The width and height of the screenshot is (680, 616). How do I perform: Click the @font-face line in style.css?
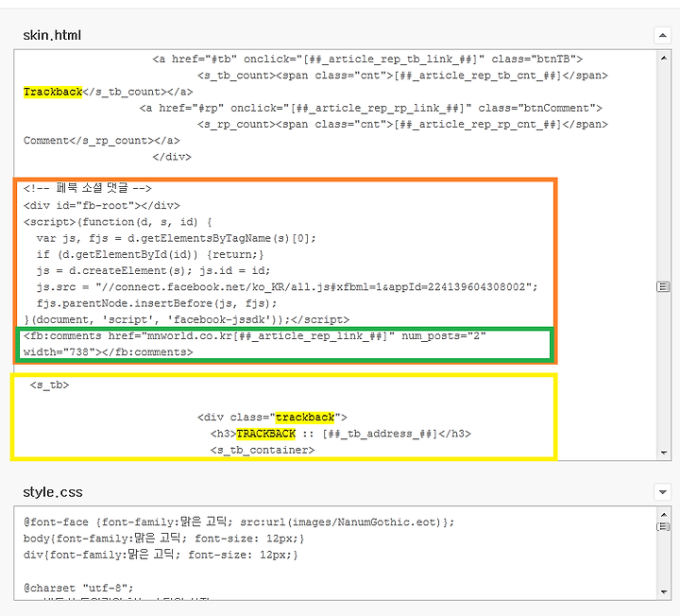(x=239, y=522)
